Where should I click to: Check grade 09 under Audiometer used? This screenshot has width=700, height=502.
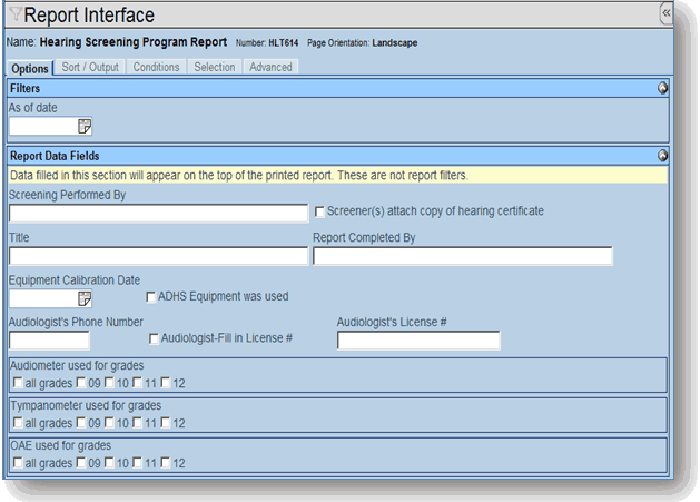click(x=81, y=382)
